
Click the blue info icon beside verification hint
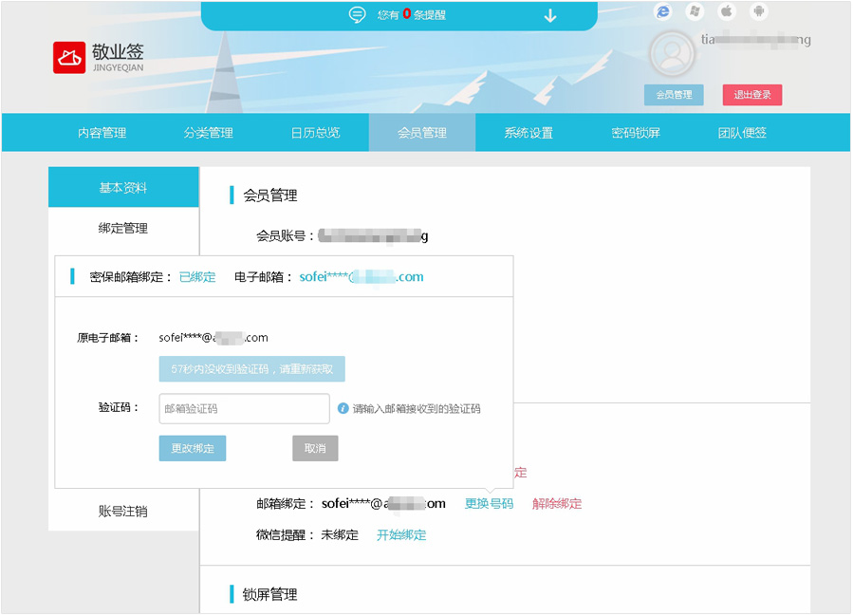(343, 409)
